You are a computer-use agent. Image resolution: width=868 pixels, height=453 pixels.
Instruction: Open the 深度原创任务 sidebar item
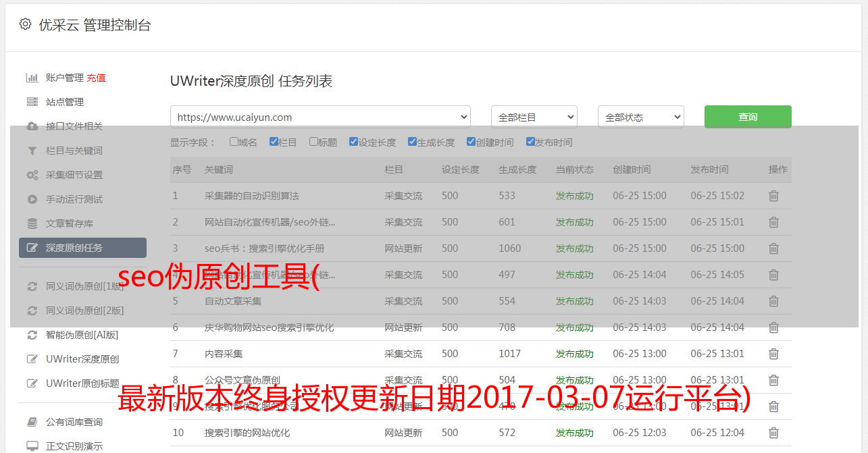click(82, 248)
